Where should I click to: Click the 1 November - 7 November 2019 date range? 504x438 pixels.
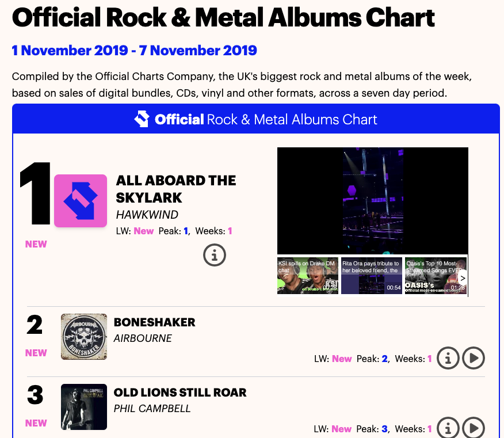[135, 51]
